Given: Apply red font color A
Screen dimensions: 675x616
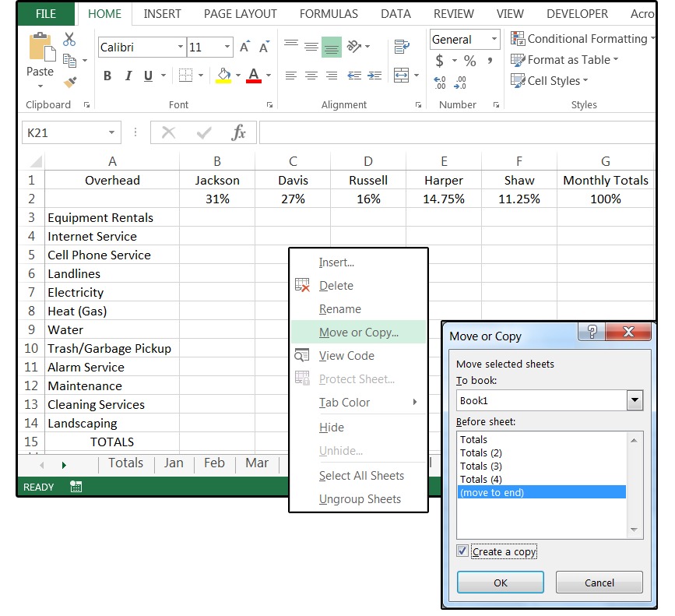Looking at the screenshot, I should click(x=254, y=76).
